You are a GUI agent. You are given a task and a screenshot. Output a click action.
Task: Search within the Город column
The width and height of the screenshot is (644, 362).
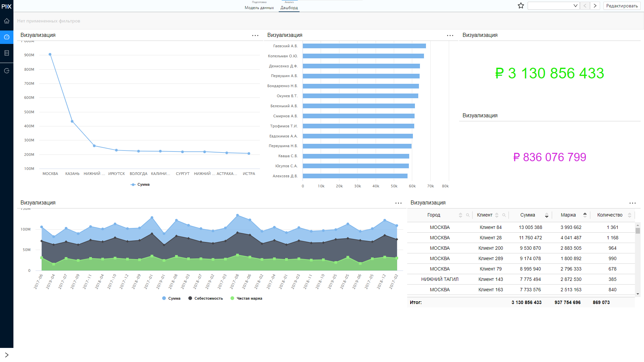point(468,215)
